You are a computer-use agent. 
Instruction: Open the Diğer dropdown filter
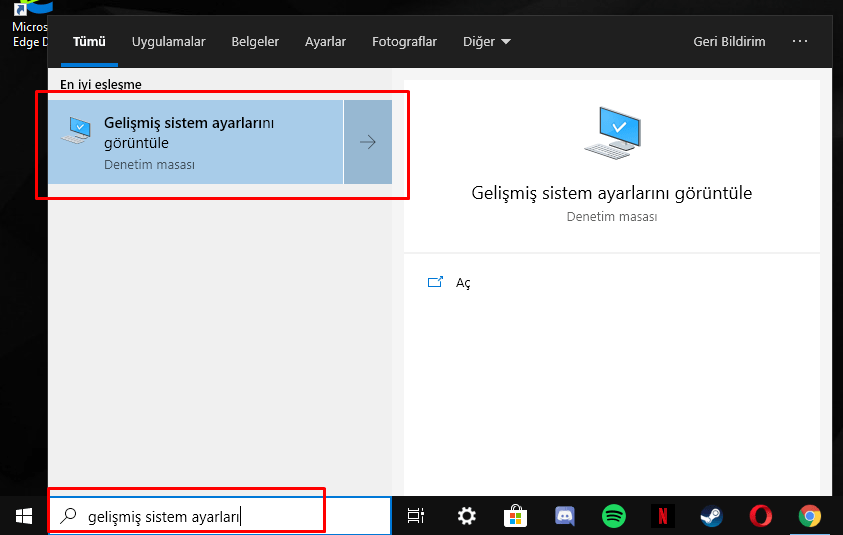(487, 41)
